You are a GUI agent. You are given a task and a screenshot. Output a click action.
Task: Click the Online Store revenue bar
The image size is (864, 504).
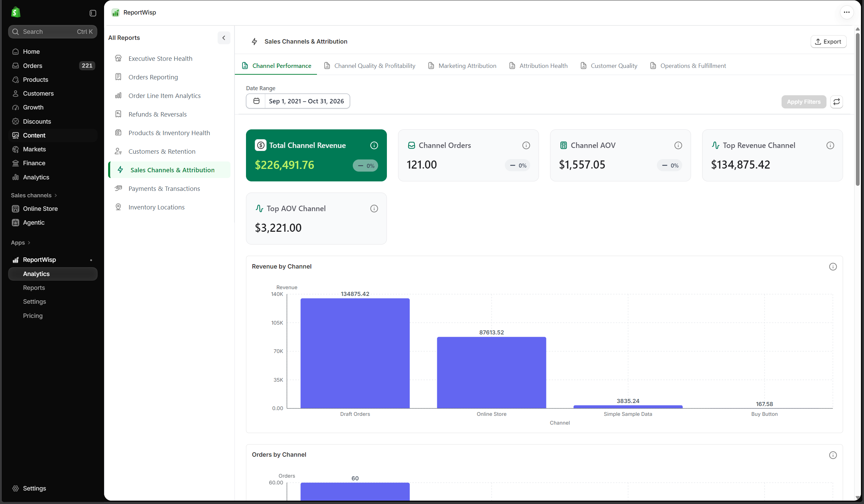tap(491, 372)
